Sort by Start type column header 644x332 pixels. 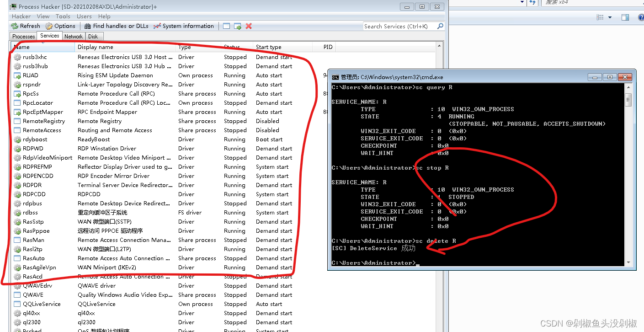tap(282, 47)
